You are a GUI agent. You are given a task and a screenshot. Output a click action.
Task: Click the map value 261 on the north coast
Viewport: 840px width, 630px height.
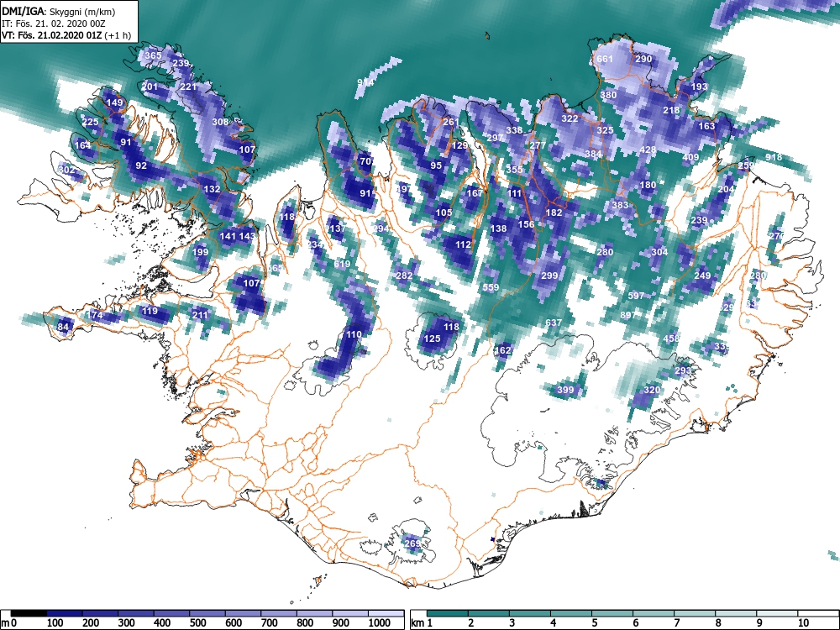pos(451,122)
